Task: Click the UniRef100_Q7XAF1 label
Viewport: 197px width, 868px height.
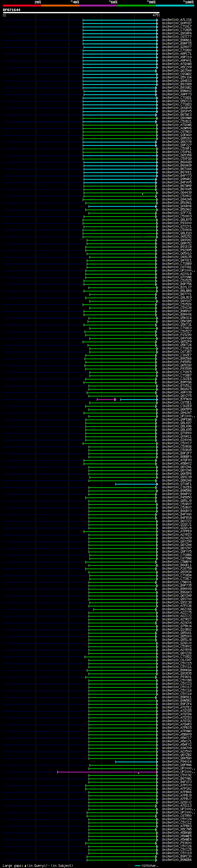Action: click(x=176, y=484)
